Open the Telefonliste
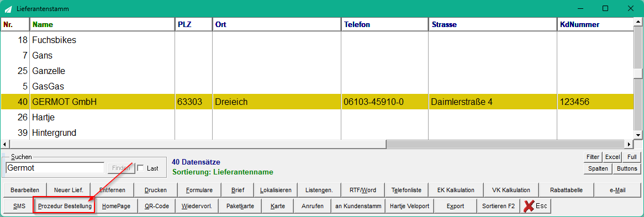644x217 pixels. coord(406,190)
